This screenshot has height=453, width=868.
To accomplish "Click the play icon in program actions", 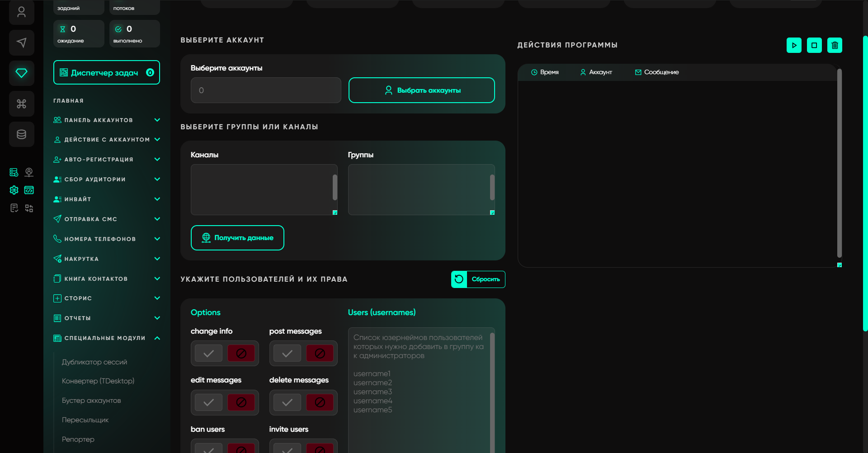I will [794, 45].
